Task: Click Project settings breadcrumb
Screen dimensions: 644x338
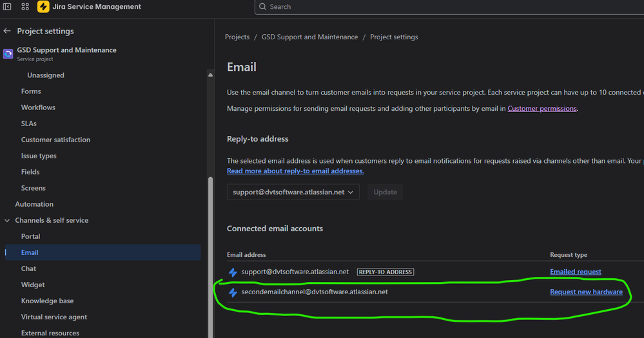Action: pyautogui.click(x=394, y=37)
